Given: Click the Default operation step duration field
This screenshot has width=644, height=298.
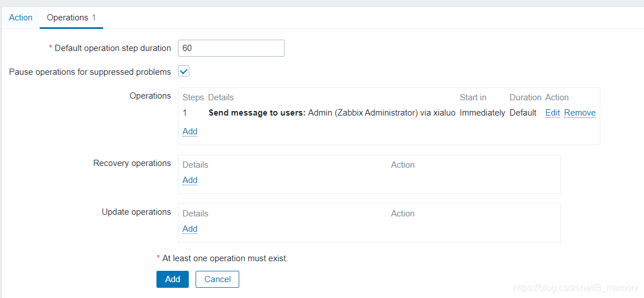Looking at the screenshot, I should point(231,48).
